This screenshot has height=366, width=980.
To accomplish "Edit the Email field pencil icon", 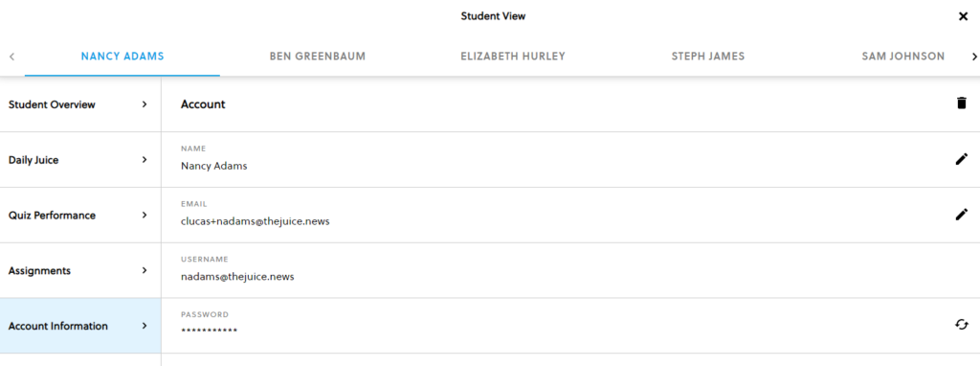I will [x=961, y=215].
